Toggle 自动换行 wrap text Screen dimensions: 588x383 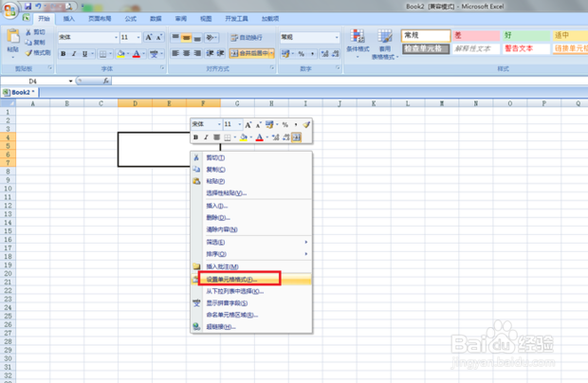247,38
